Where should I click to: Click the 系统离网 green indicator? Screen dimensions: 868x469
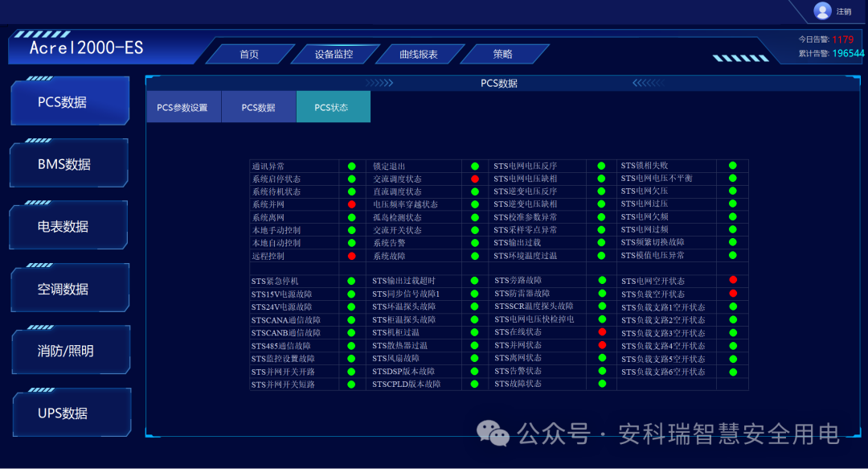(x=351, y=217)
